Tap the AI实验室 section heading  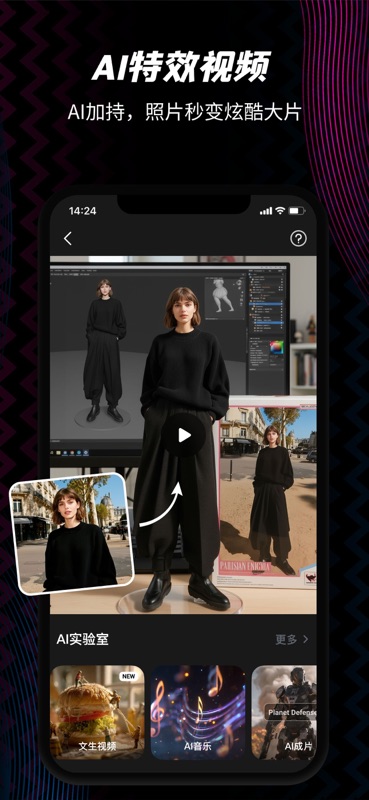pyautogui.click(x=82, y=639)
